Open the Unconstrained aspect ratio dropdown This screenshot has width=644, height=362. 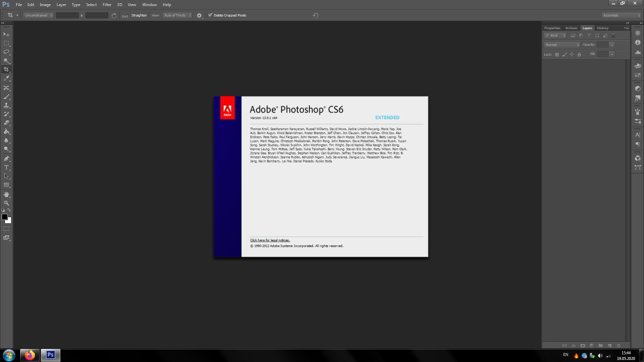point(38,16)
